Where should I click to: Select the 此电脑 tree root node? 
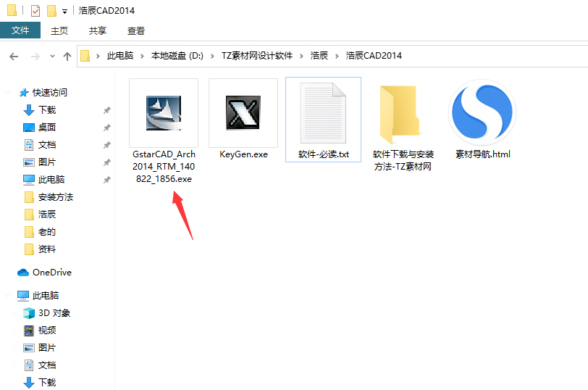[x=46, y=296]
